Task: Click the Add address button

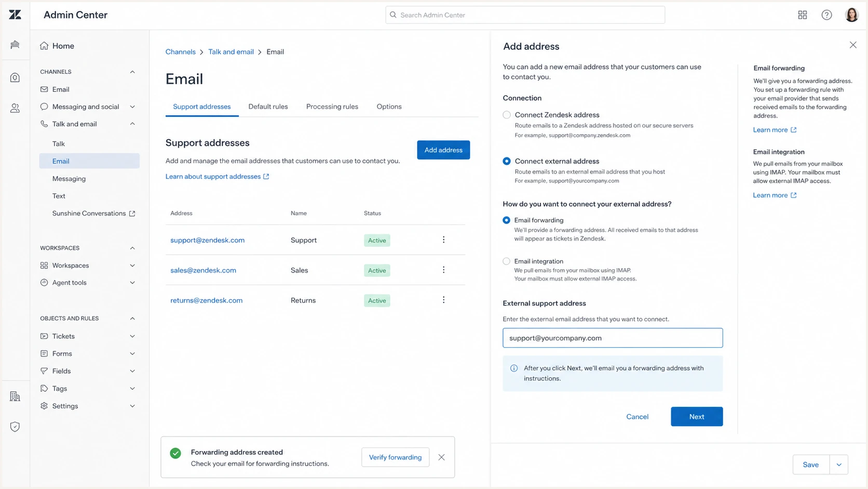Action: pyautogui.click(x=443, y=150)
